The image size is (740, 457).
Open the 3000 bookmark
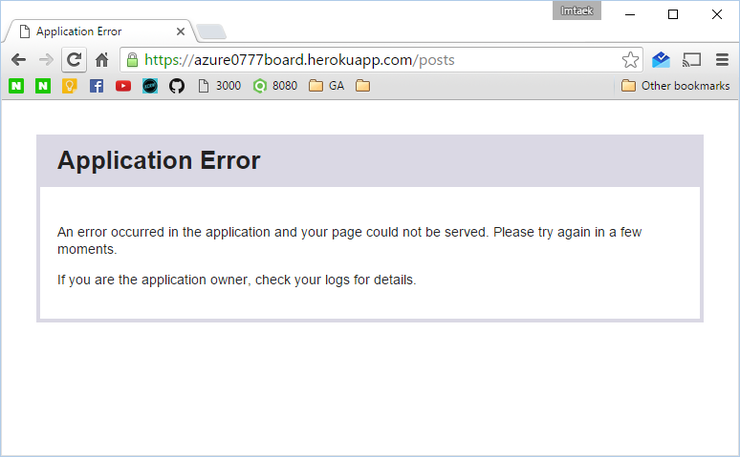pyautogui.click(x=219, y=86)
